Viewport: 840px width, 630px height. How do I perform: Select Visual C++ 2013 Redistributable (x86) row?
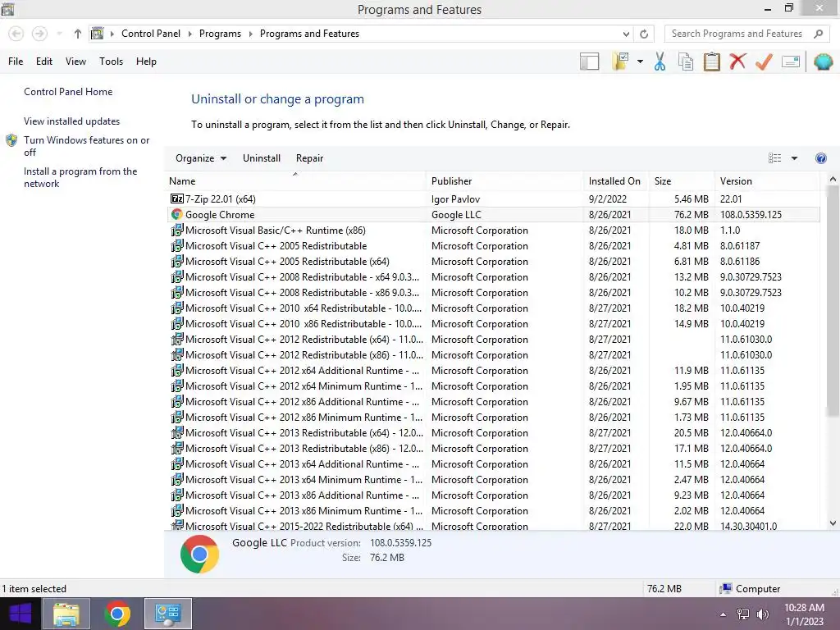tap(493, 449)
